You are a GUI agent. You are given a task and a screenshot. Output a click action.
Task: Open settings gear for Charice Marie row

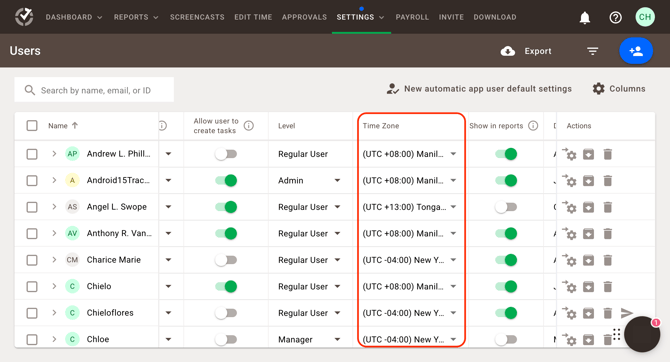[569, 260]
